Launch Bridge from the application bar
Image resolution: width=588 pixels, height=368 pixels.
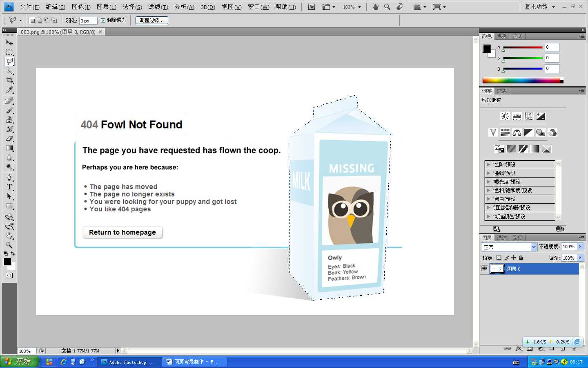(x=312, y=7)
